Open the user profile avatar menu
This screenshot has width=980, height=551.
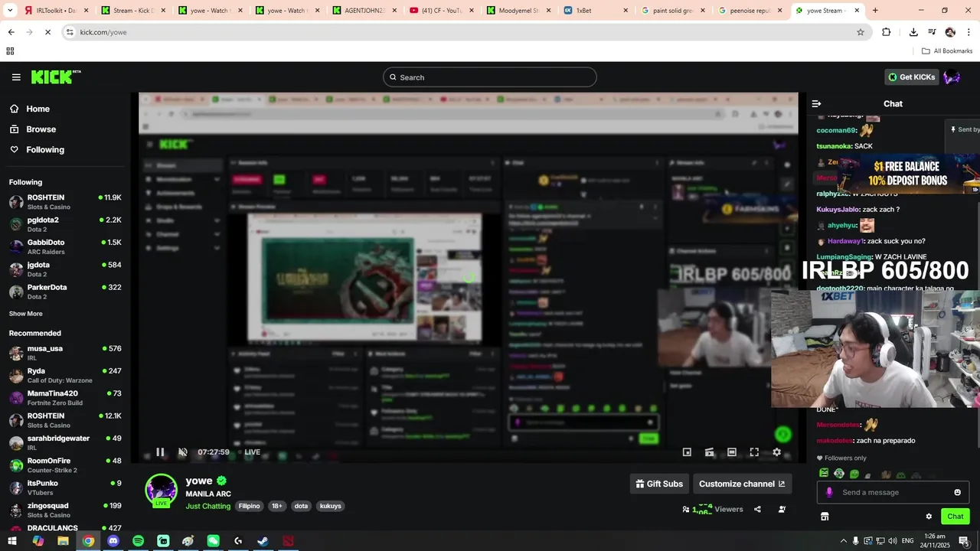[x=952, y=77]
